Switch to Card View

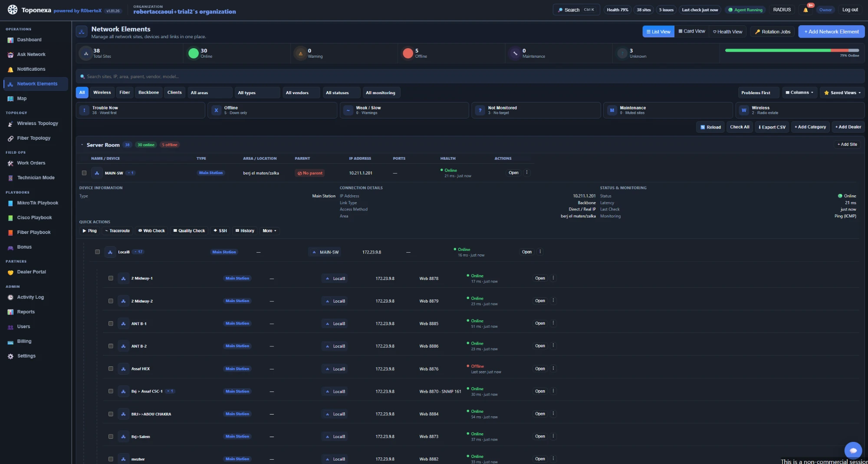coord(692,31)
